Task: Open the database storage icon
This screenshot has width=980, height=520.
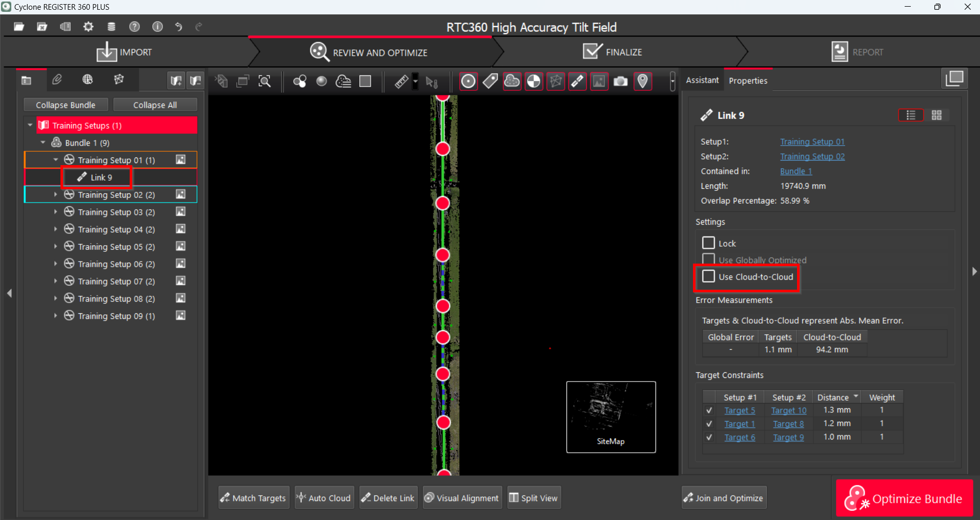Action: [x=111, y=27]
